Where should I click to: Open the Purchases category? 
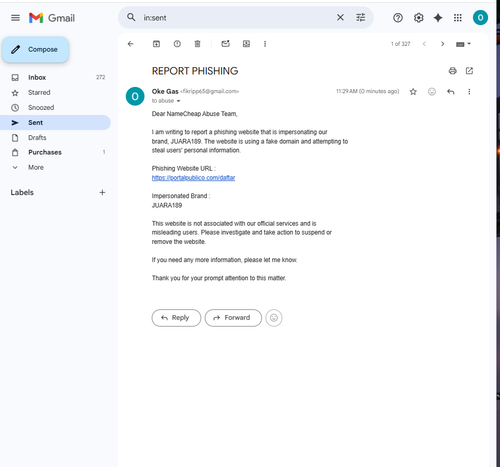coord(55,152)
